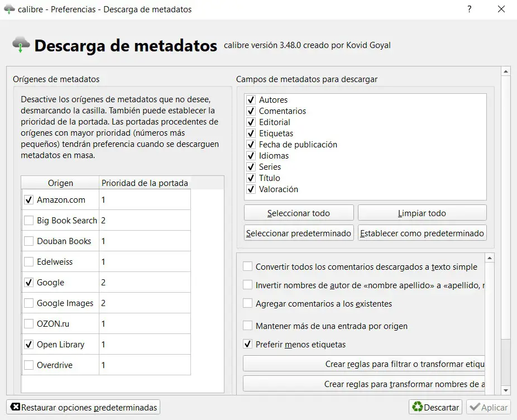Click main panel scrollbar down arrow
This screenshot has width=517, height=420.
(x=506, y=390)
